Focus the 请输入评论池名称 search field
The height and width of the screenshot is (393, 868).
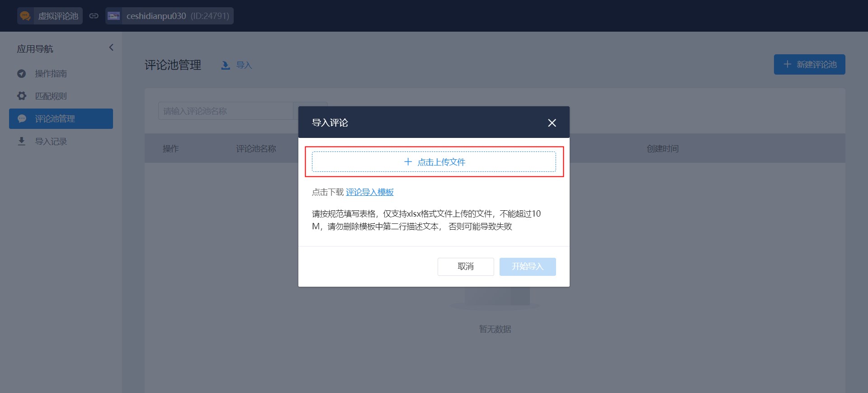tap(226, 111)
